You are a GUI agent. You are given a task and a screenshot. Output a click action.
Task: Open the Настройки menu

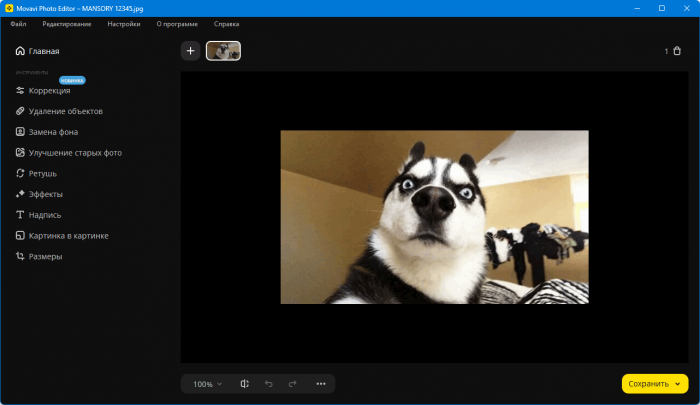[124, 23]
